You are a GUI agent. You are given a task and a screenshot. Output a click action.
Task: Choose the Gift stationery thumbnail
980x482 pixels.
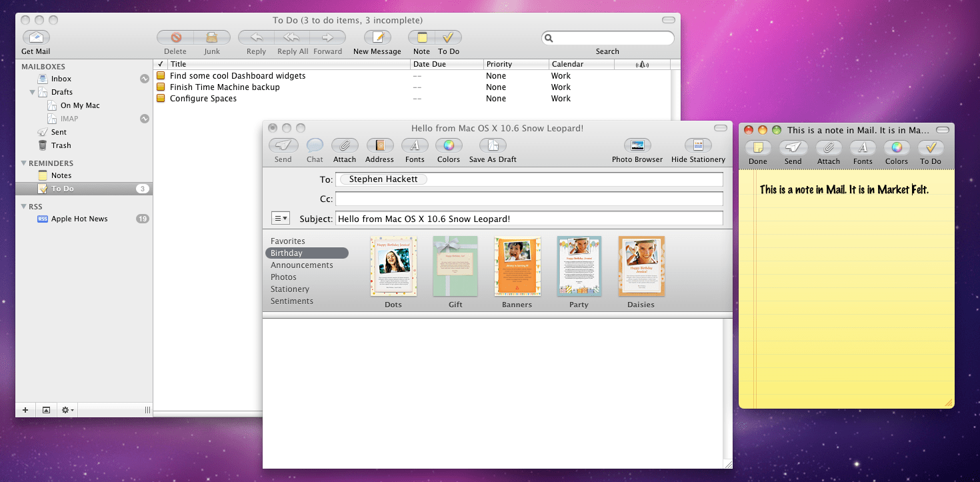455,267
